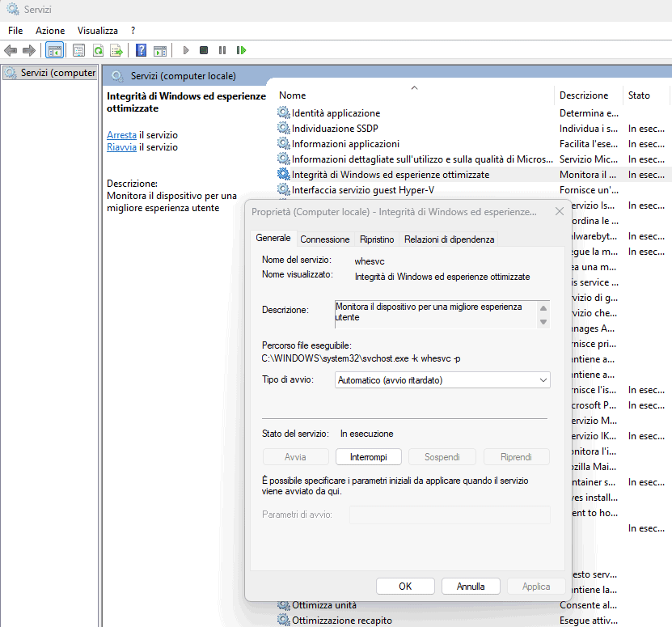Screen dimensions: 672x627
Task: Open the ? help menu
Action: (133, 31)
